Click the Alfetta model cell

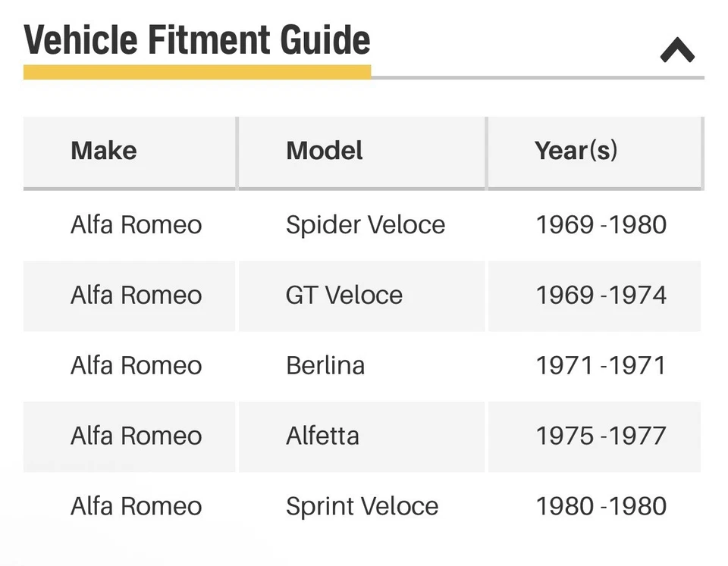[322, 436]
